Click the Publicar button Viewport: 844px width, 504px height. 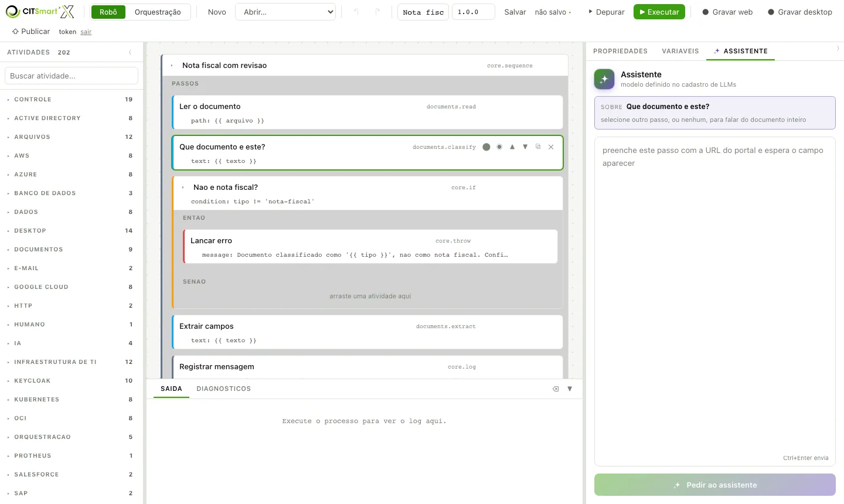pos(31,32)
